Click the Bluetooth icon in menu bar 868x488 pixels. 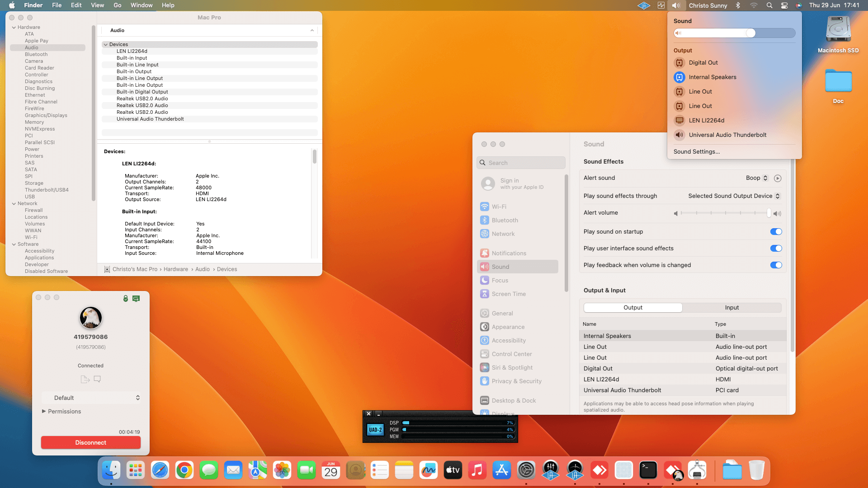pyautogui.click(x=738, y=5)
